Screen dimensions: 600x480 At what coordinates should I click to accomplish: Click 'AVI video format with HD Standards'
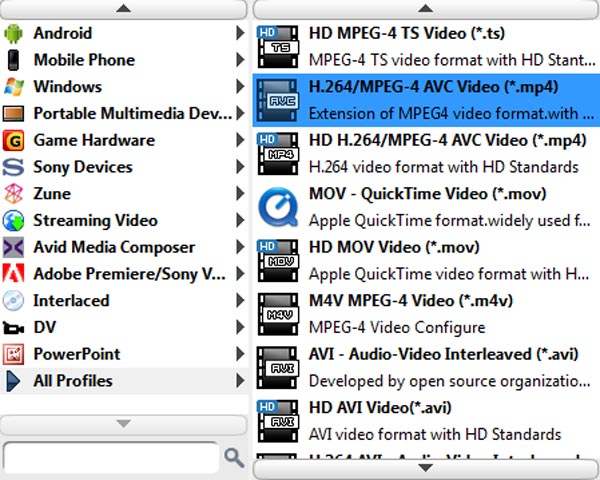435,434
